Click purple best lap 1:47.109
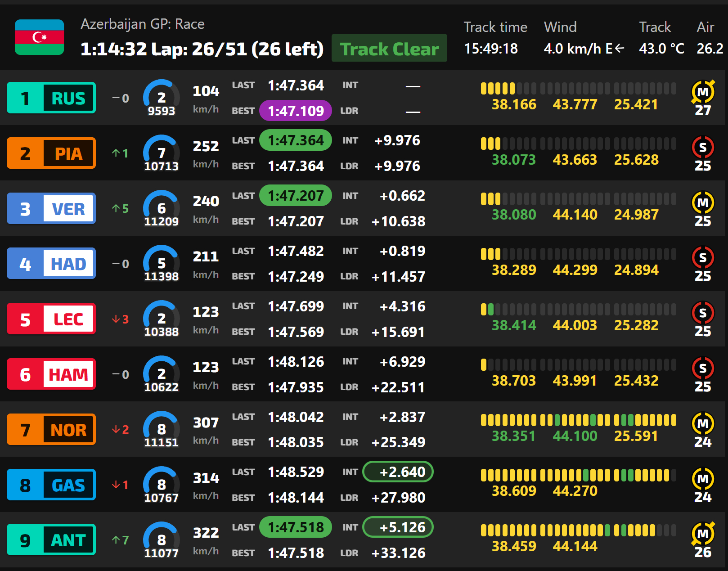The height and width of the screenshot is (571, 728). point(296,111)
